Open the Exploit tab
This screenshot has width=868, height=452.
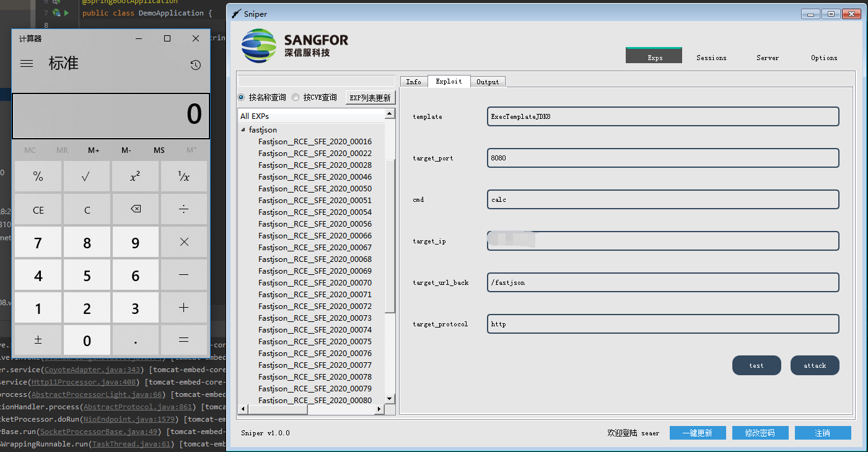[449, 81]
